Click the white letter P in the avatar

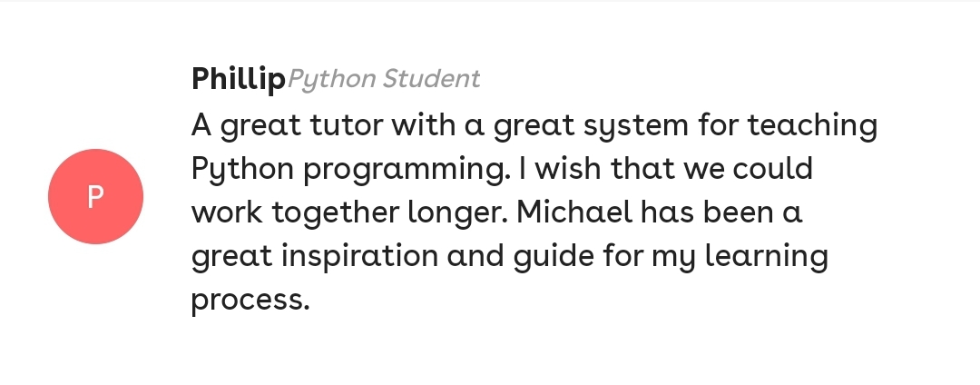coord(95,197)
